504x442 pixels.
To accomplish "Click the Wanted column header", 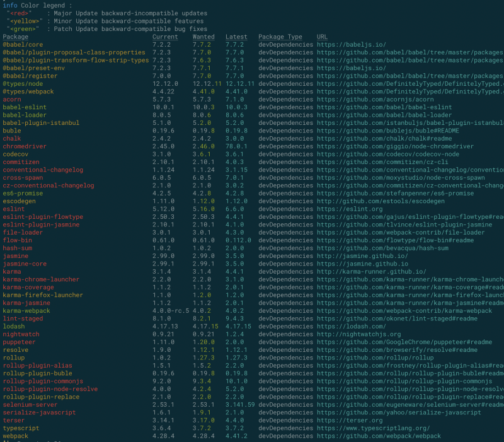I will click(x=203, y=37).
